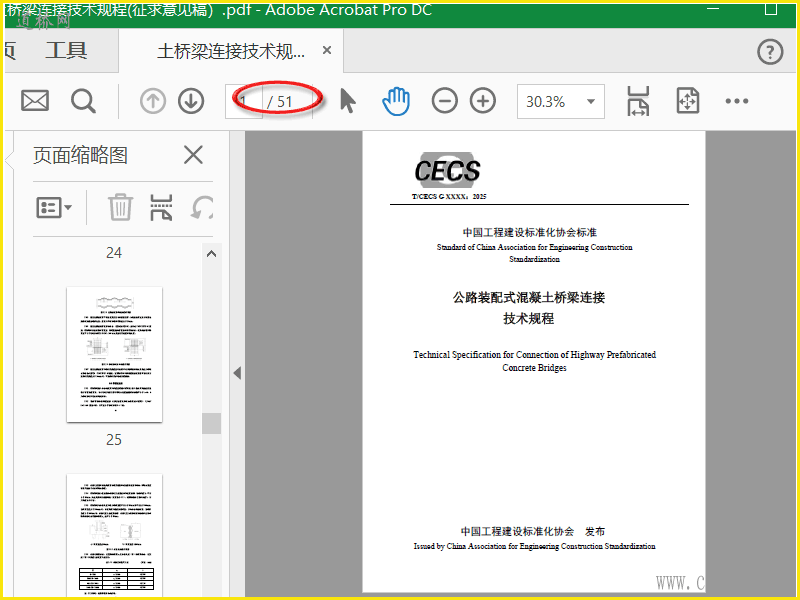Click the text 技术规程 on the page
The image size is (800, 600).
[x=529, y=319]
